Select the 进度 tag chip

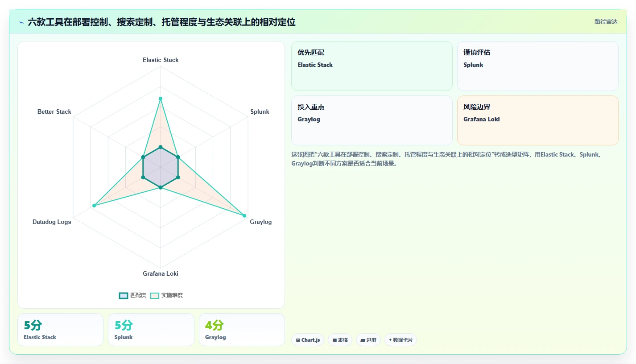pyautogui.click(x=368, y=340)
